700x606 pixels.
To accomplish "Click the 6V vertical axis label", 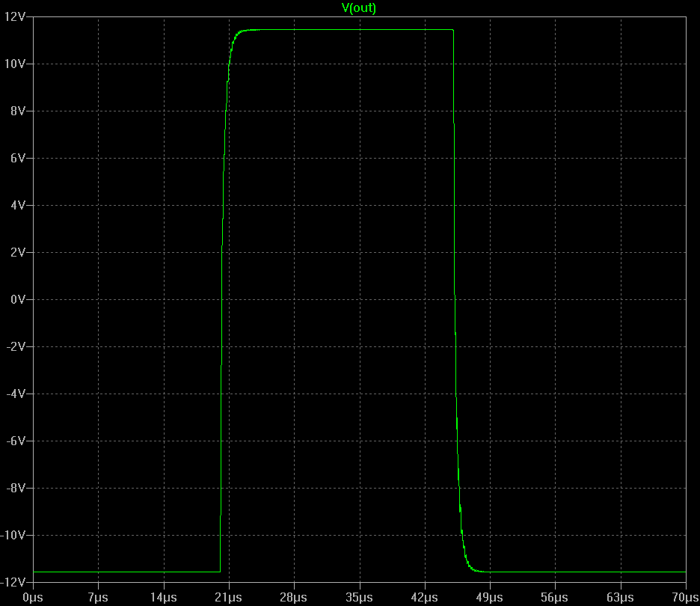I will pyautogui.click(x=18, y=158).
